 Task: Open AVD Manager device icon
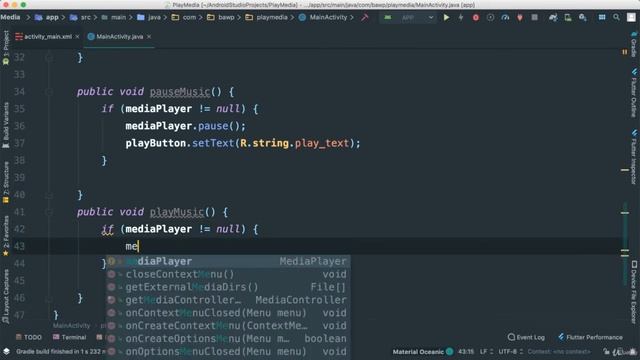pos(568,18)
